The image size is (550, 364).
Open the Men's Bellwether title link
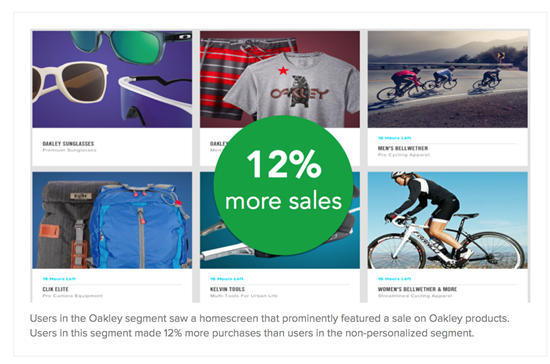coord(403,148)
